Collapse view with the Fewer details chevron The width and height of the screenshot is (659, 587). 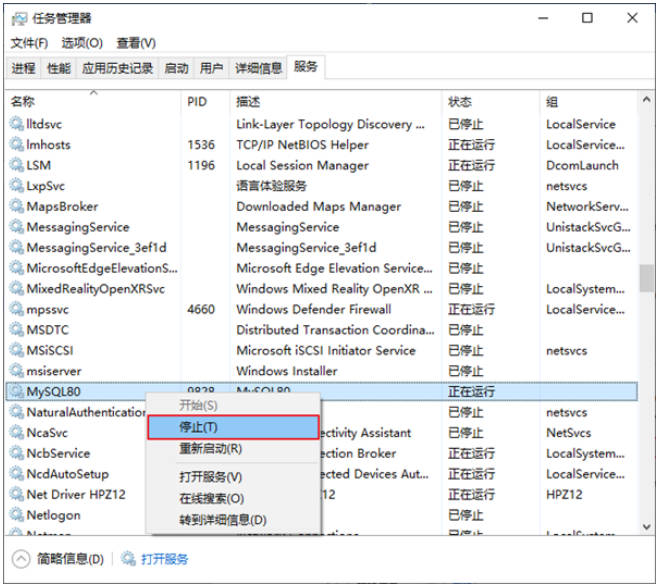(x=21, y=559)
